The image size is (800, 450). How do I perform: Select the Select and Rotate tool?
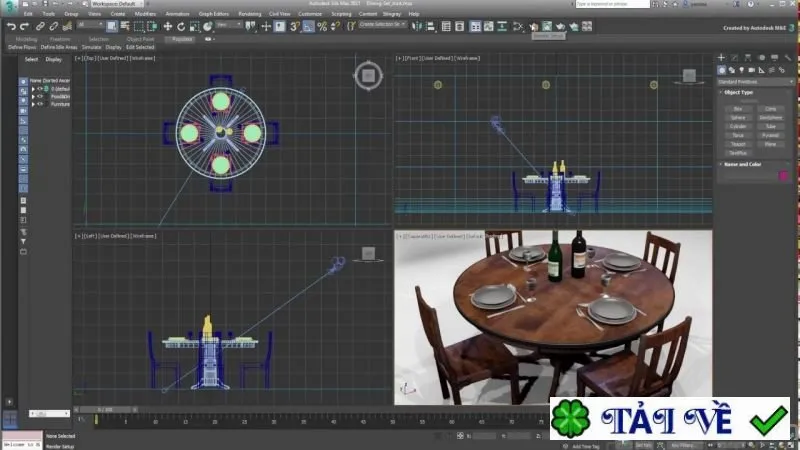[181, 27]
